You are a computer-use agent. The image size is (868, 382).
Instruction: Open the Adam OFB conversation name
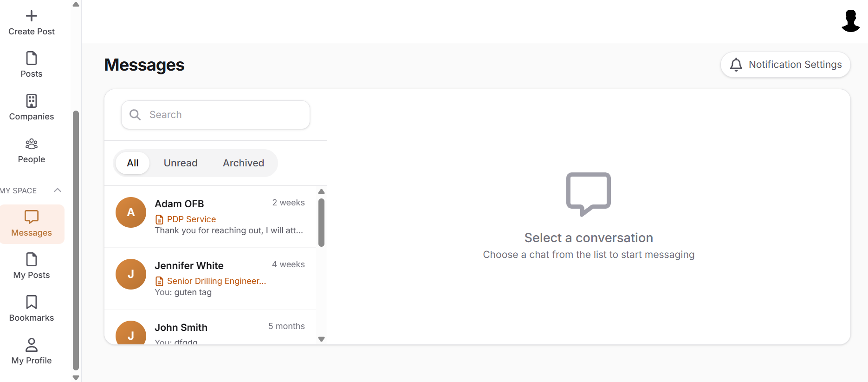(179, 204)
